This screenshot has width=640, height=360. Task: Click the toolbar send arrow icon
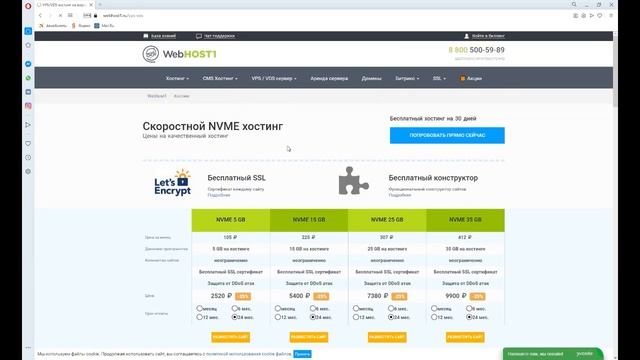coord(592,16)
